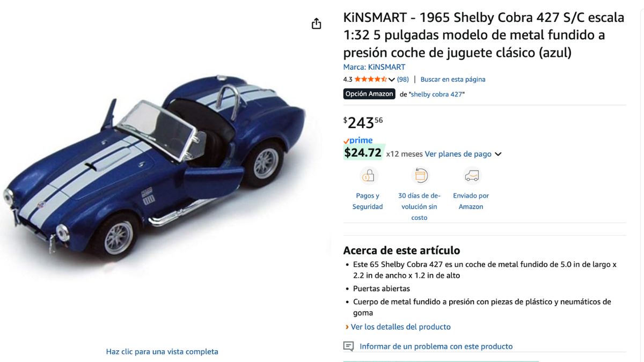
Task: Click the Opción Amazon badge
Action: 369,94
